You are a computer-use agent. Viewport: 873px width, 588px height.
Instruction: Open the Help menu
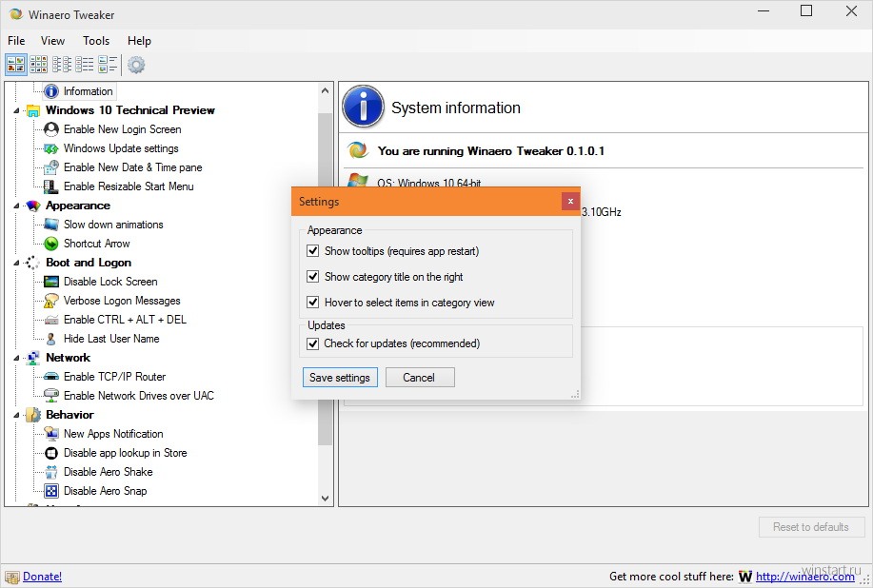[139, 41]
